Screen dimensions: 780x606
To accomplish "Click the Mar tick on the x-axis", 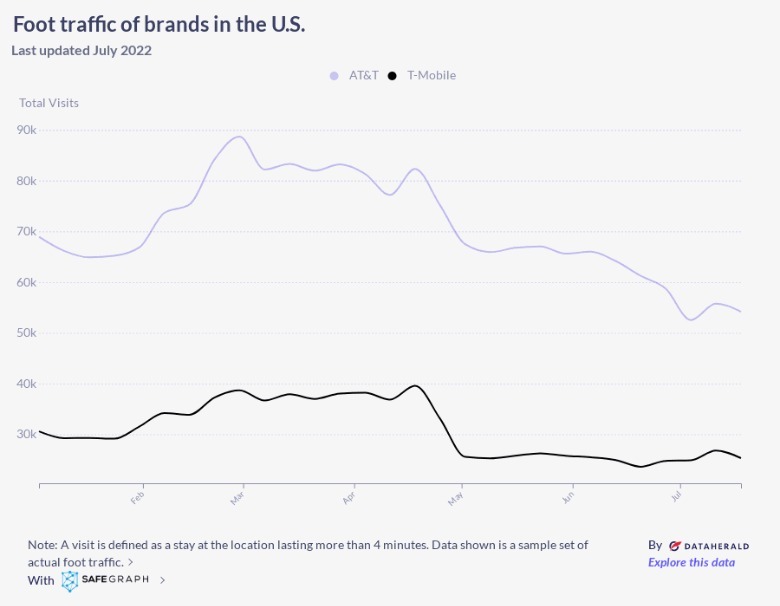I will click(x=239, y=495).
